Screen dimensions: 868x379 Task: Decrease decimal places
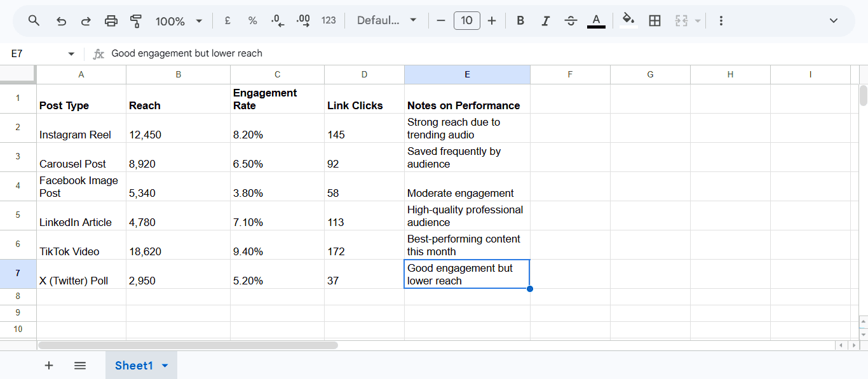tap(278, 21)
